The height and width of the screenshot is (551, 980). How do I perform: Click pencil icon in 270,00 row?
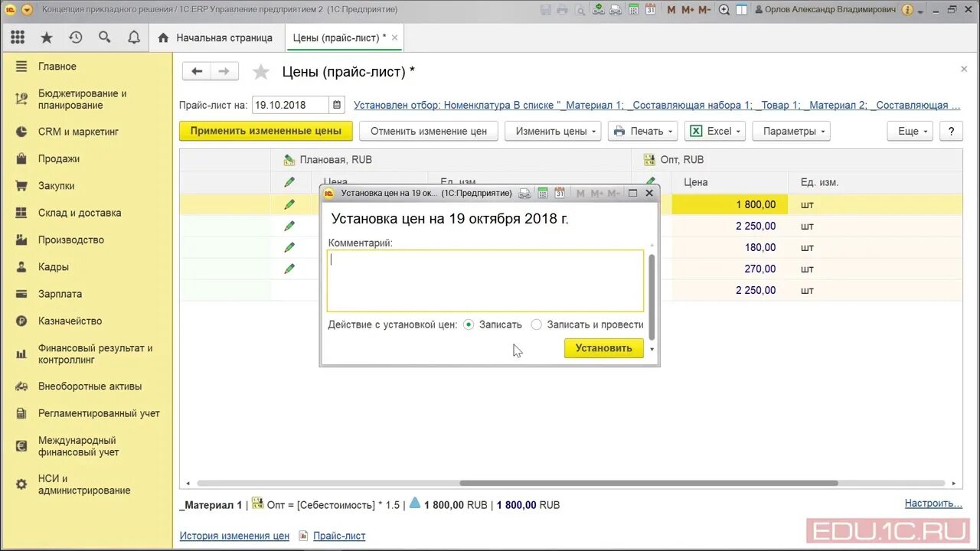pyautogui.click(x=289, y=269)
